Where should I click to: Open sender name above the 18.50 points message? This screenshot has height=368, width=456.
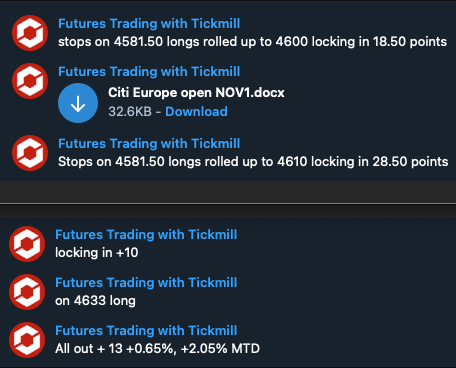coord(149,24)
